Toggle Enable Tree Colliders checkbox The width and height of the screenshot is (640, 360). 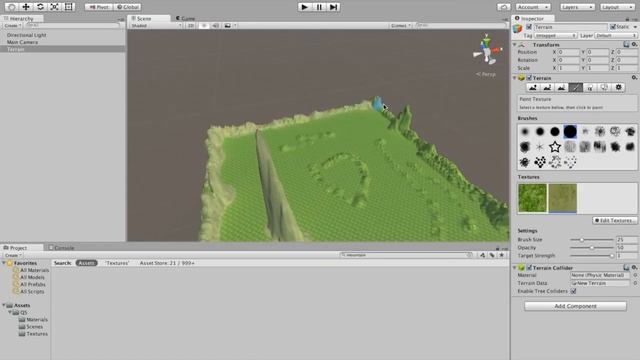point(573,291)
